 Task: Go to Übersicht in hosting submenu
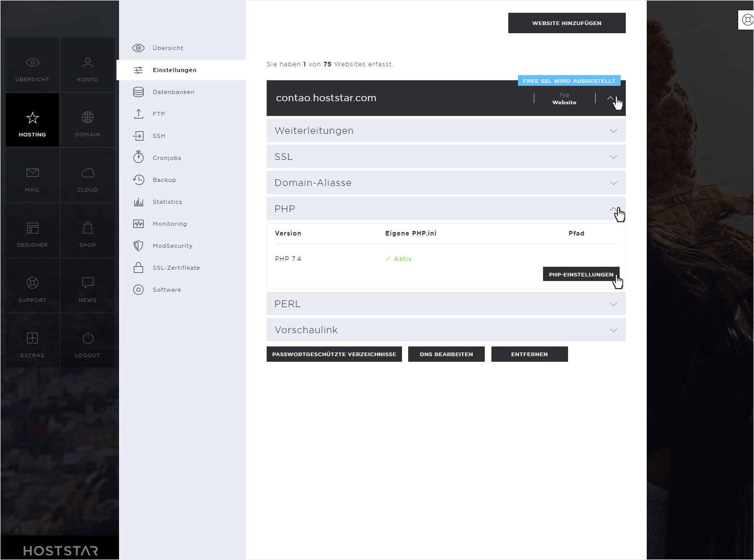168,48
